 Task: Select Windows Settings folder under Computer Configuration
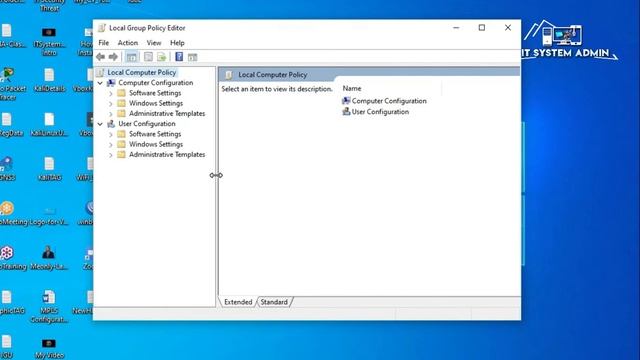pos(156,103)
